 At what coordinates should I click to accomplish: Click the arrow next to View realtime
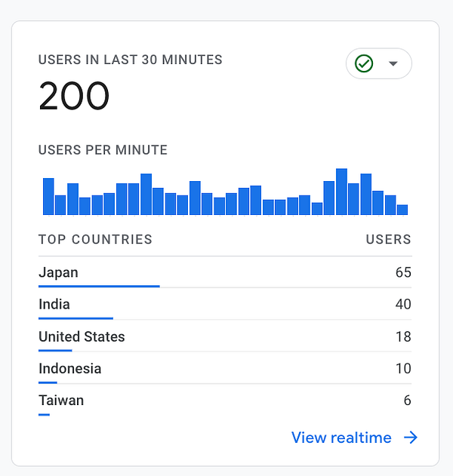411,438
